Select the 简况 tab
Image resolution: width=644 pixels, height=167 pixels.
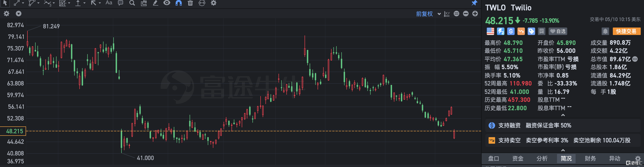click(x=566, y=158)
